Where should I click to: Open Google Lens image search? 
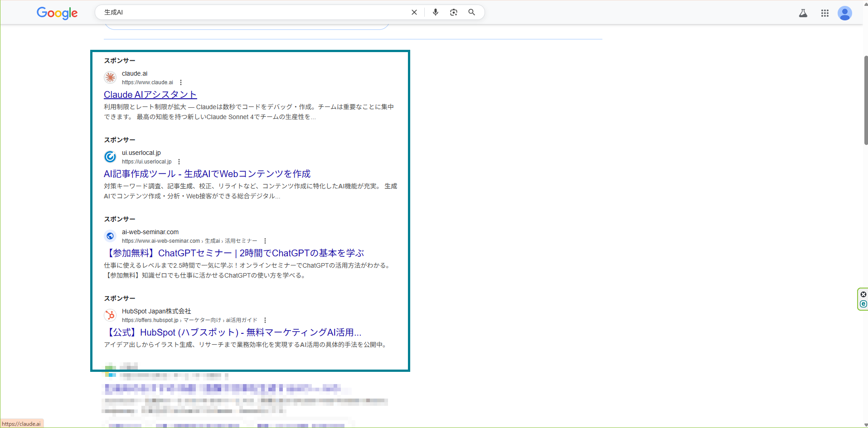pyautogui.click(x=453, y=12)
